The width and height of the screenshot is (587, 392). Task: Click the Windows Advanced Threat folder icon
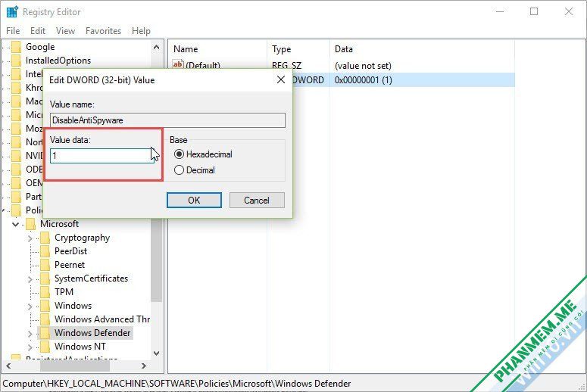45,319
